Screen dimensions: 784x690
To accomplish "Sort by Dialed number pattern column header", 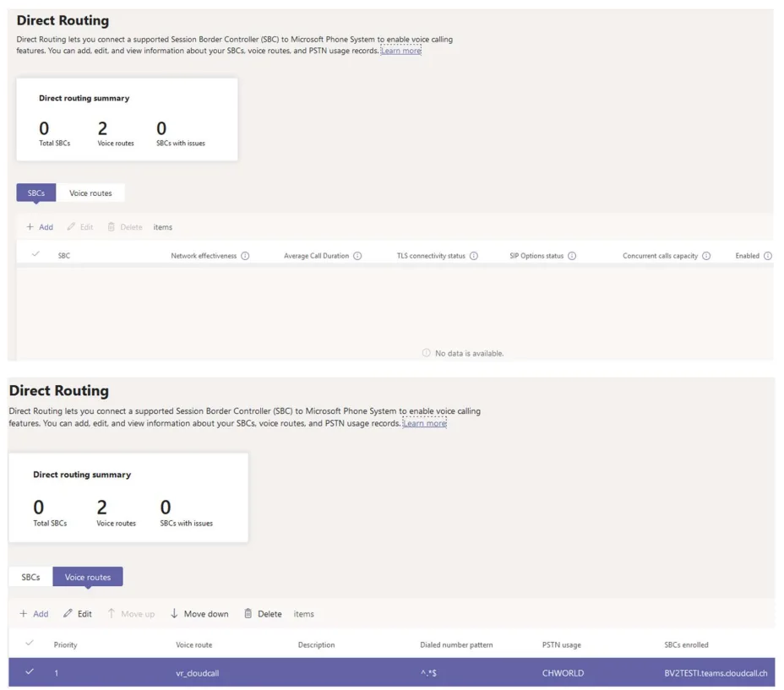I will pyautogui.click(x=456, y=645).
